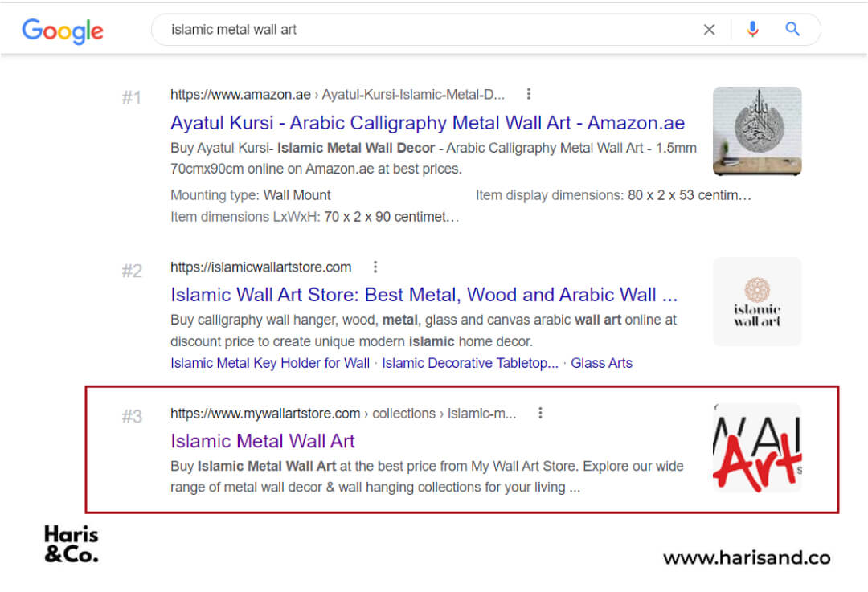This screenshot has width=868, height=592.
Task: Open three-dot menu for islamicwallartstore.com result
Action: coord(375,267)
